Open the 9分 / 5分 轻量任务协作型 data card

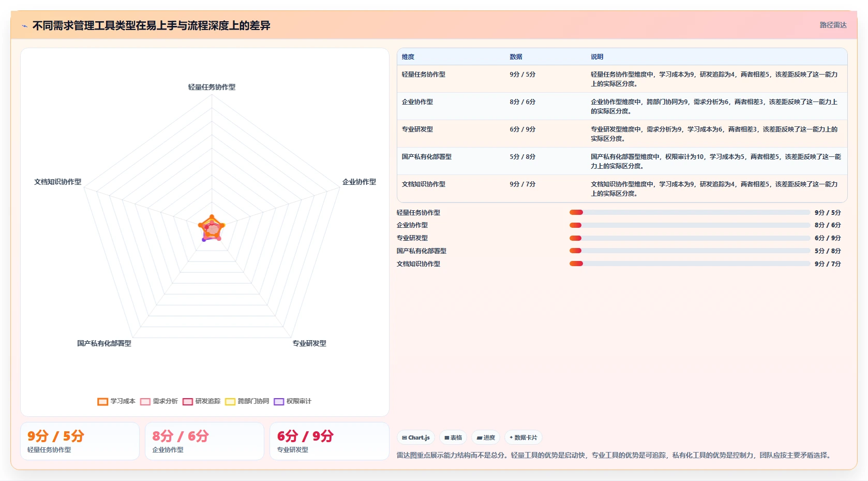80,441
